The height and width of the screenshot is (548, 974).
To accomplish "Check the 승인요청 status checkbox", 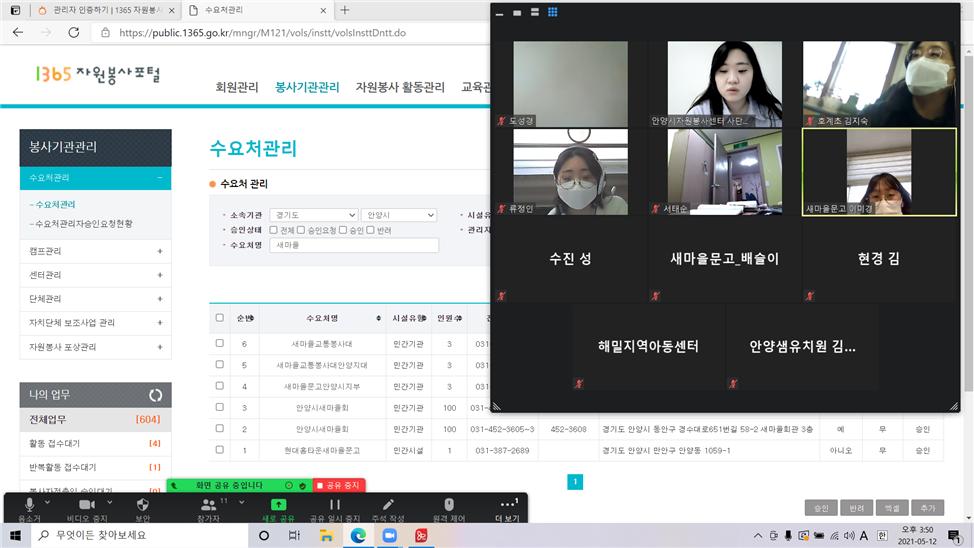I will [301, 230].
